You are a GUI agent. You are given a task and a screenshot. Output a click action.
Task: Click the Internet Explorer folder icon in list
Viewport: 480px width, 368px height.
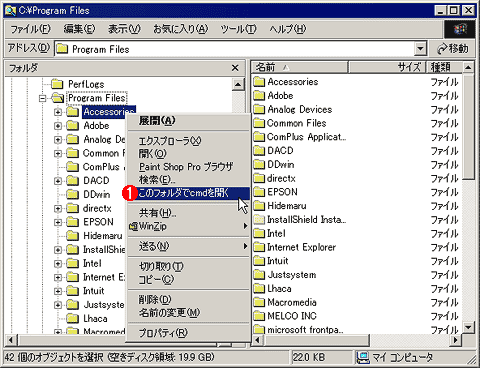pos(259,247)
